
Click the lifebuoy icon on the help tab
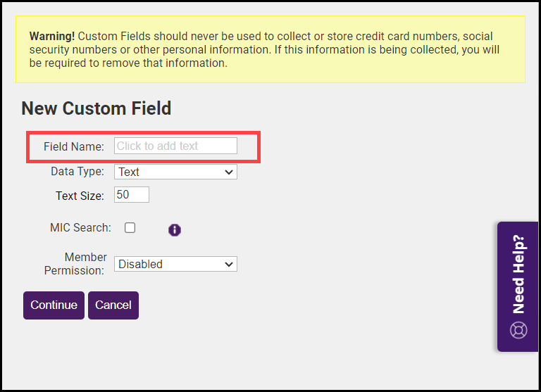[x=518, y=329]
